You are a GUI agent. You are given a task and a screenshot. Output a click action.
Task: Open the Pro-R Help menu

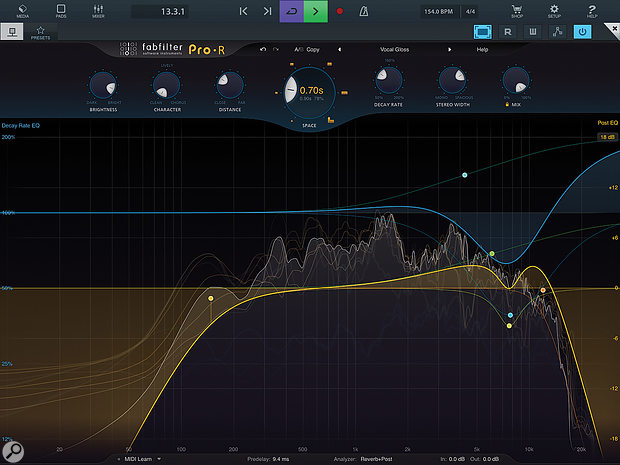click(x=482, y=49)
